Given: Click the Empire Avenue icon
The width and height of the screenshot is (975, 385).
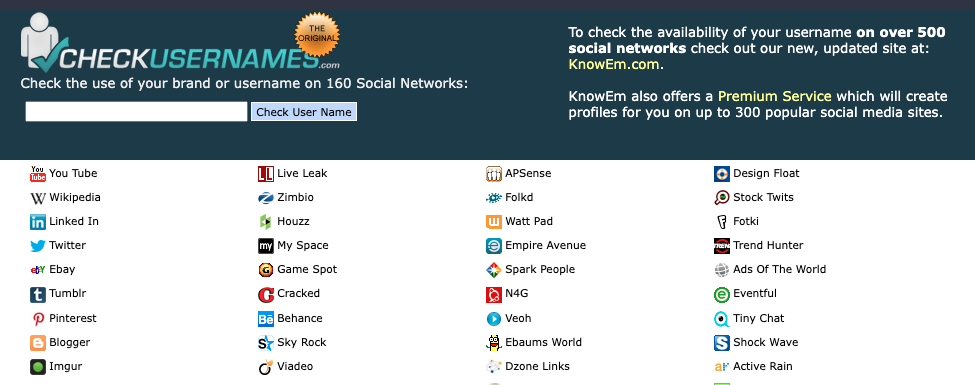Looking at the screenshot, I should (494, 246).
